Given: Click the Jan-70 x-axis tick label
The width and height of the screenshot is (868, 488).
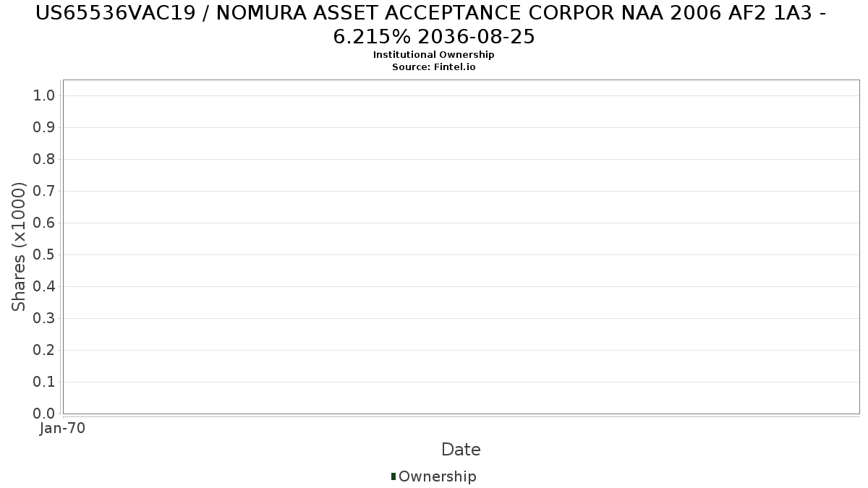Looking at the screenshot, I should click(62, 428).
